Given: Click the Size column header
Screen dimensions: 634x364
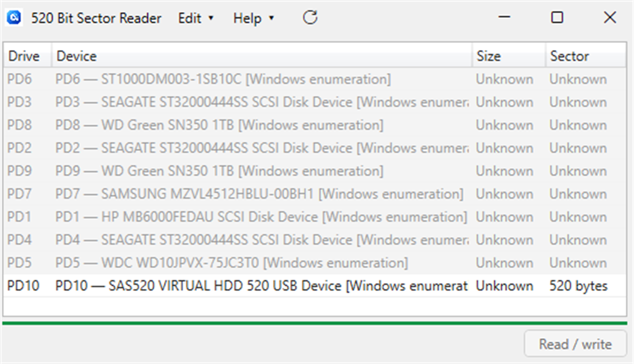Looking at the screenshot, I should coord(509,56).
